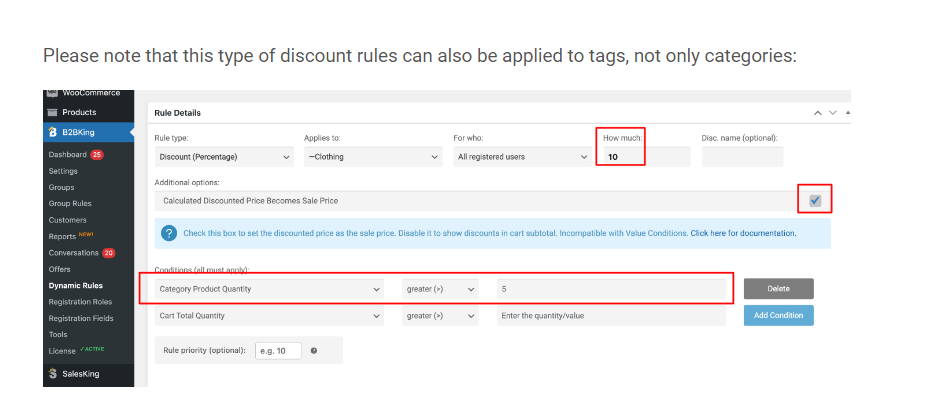The height and width of the screenshot is (420, 942).
Task: Collapse Rule Details panel toggle triangle
Action: click(x=848, y=112)
